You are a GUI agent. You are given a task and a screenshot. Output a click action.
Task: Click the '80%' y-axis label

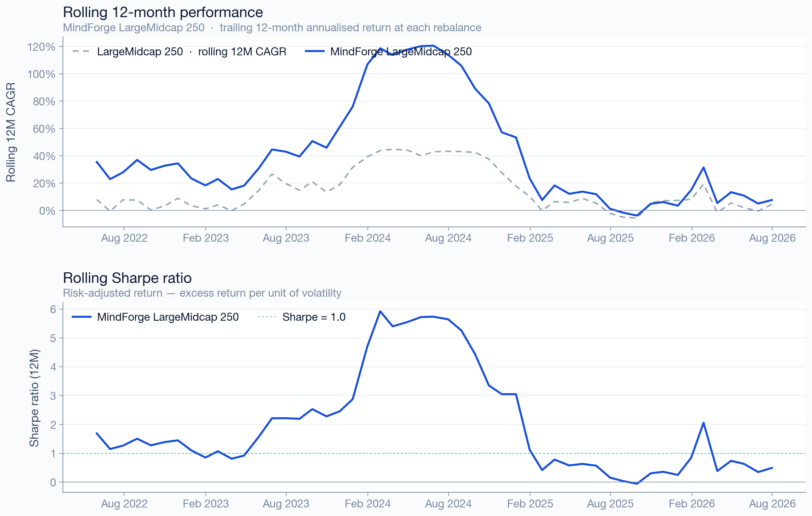coord(44,101)
